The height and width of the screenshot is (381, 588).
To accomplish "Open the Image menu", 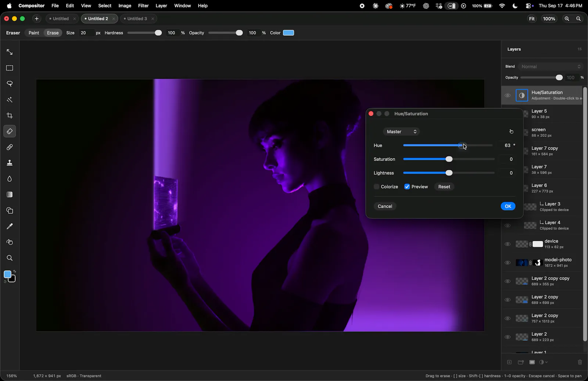I will coord(125,6).
